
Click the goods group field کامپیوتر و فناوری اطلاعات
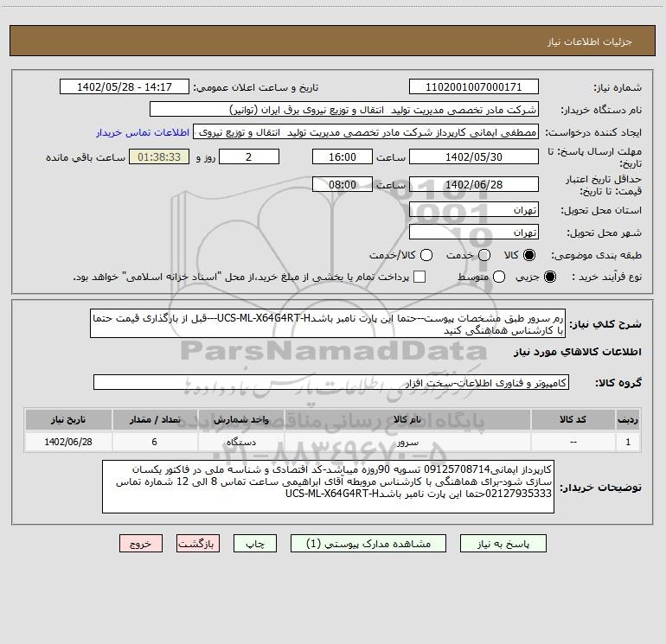[331, 382]
